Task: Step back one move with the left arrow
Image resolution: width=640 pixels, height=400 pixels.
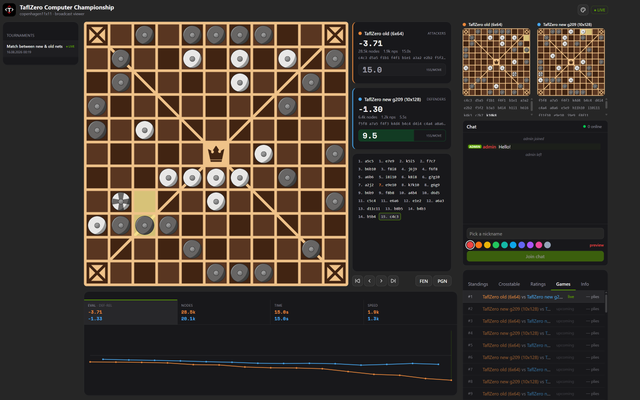Action: pyautogui.click(x=369, y=281)
